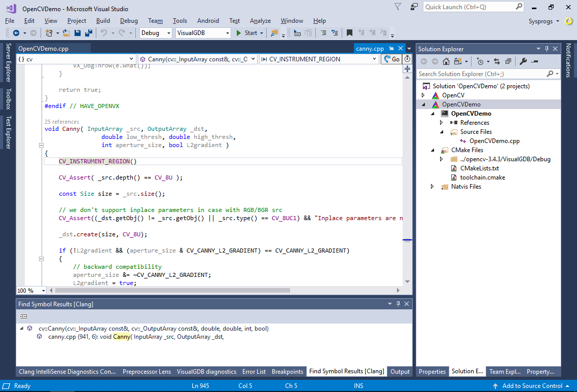This screenshot has width=577, height=392.
Task: Open the Sysprogs account menu
Action: 544,21
